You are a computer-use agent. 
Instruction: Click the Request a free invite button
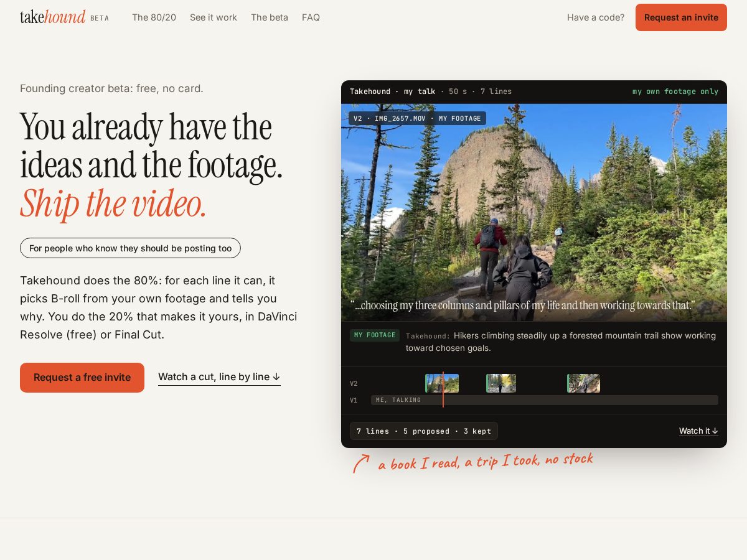(x=82, y=378)
